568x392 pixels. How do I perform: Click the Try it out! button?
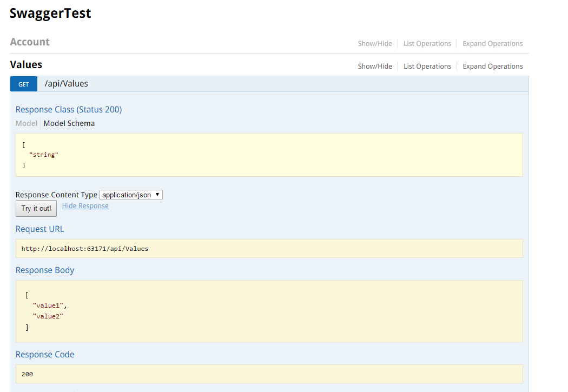point(36,209)
